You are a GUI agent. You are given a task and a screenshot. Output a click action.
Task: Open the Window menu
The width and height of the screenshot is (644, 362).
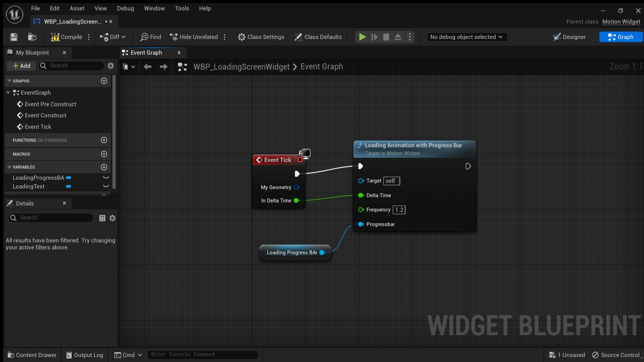pyautogui.click(x=154, y=8)
